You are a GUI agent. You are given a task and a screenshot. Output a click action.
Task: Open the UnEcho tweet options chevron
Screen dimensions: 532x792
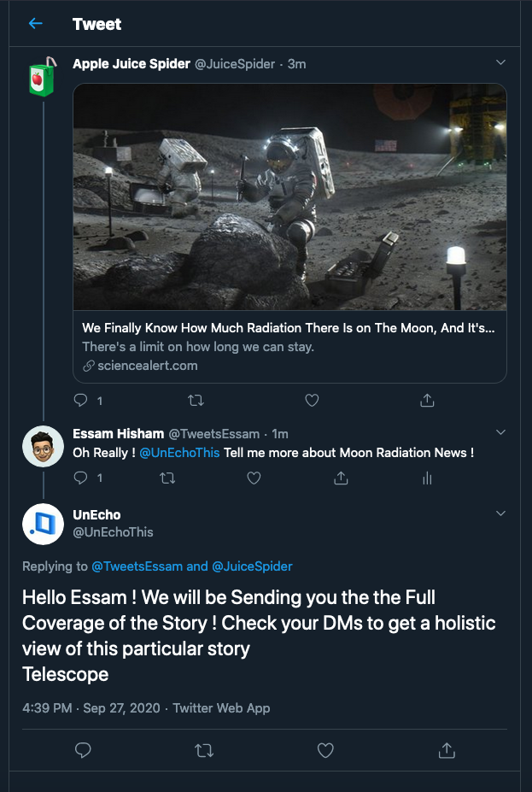(500, 513)
